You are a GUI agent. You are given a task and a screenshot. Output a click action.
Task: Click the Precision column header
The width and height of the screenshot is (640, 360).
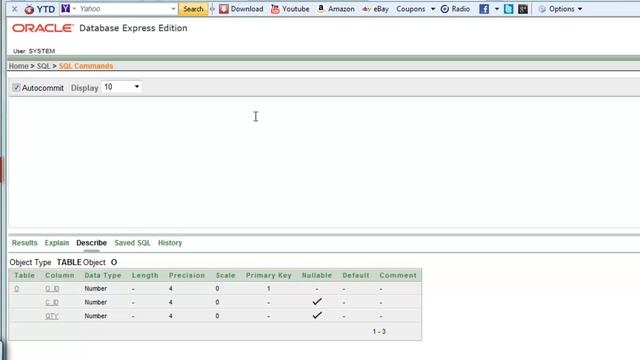point(187,276)
